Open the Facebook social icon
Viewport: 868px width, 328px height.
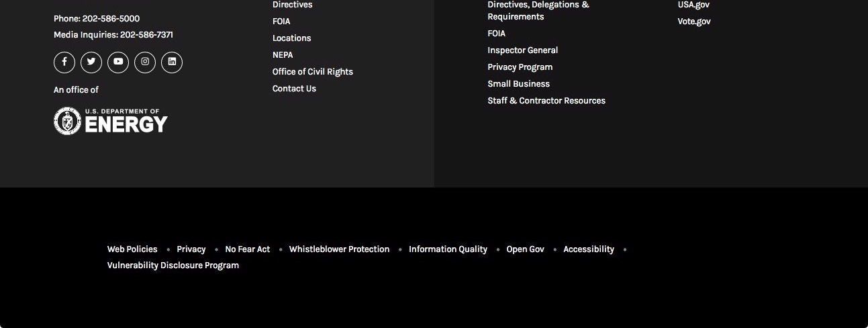click(x=64, y=63)
